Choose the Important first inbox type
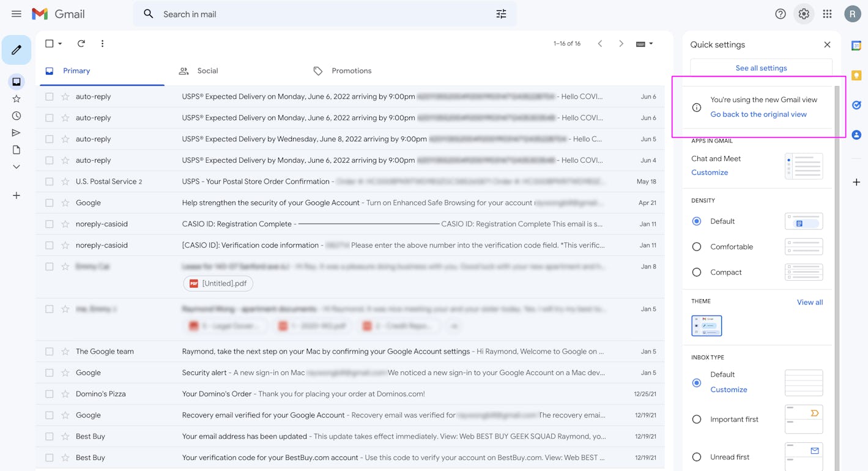The height and width of the screenshot is (471, 868). tap(696, 420)
